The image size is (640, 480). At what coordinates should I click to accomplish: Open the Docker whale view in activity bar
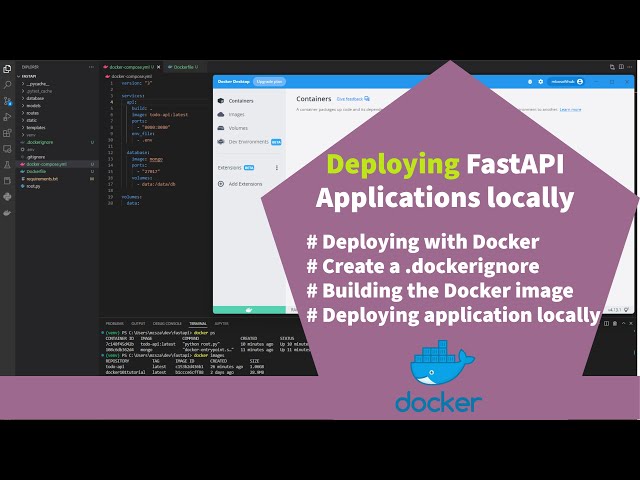pyautogui.click(x=7, y=213)
